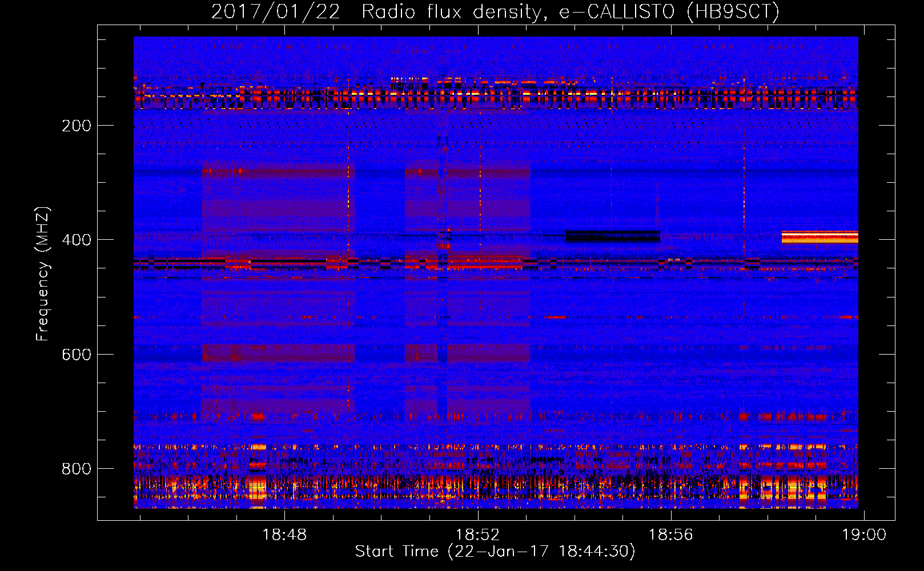The width and height of the screenshot is (924, 571).
Task: Click the bright orange burst near 400 MHz
Action: (x=820, y=237)
